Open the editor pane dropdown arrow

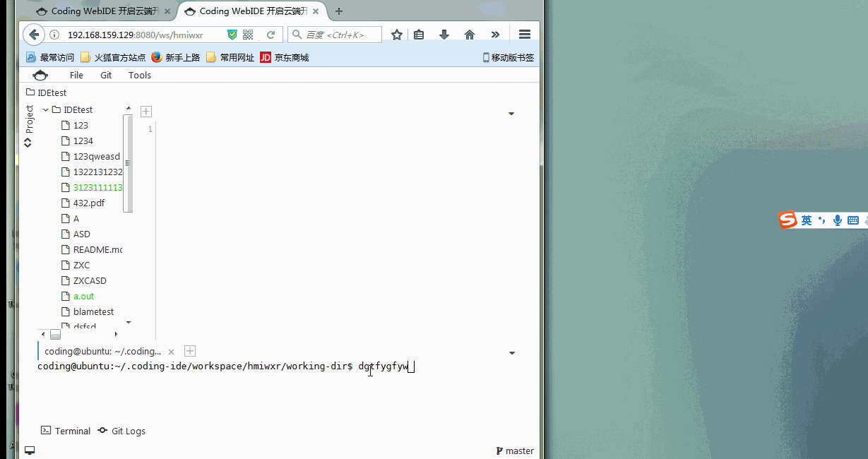click(x=511, y=114)
